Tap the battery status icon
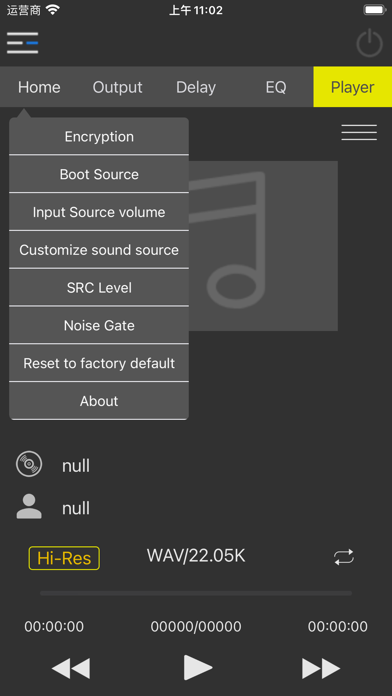 [x=375, y=10]
